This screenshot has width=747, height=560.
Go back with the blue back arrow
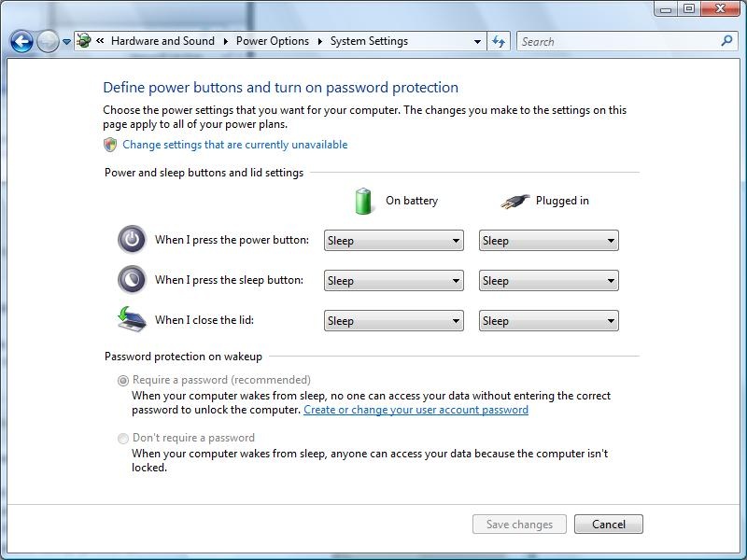[x=21, y=41]
